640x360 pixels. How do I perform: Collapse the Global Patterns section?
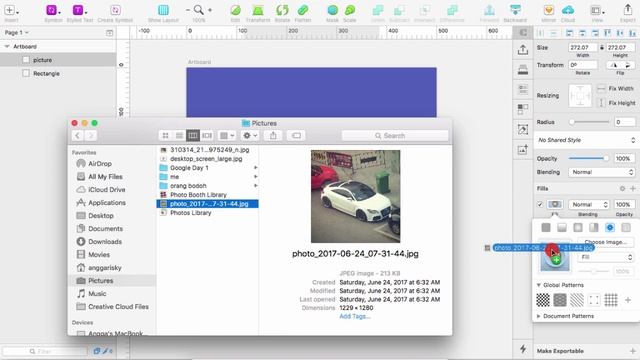point(539,285)
